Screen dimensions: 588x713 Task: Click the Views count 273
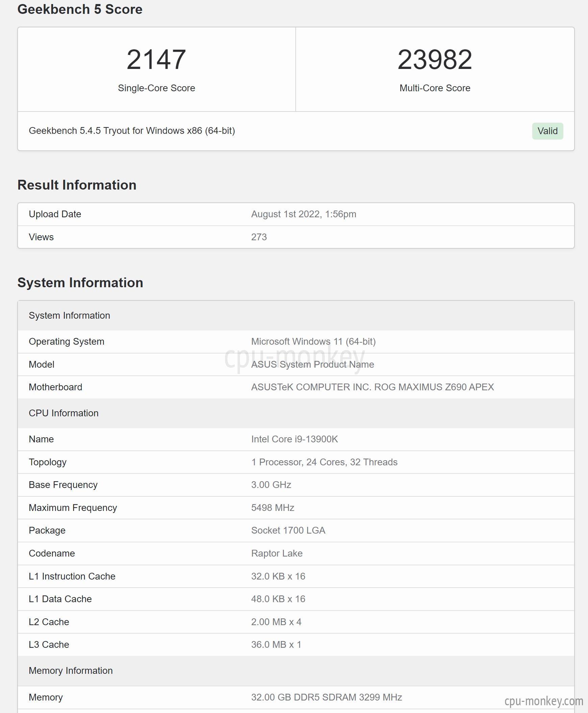coord(259,237)
